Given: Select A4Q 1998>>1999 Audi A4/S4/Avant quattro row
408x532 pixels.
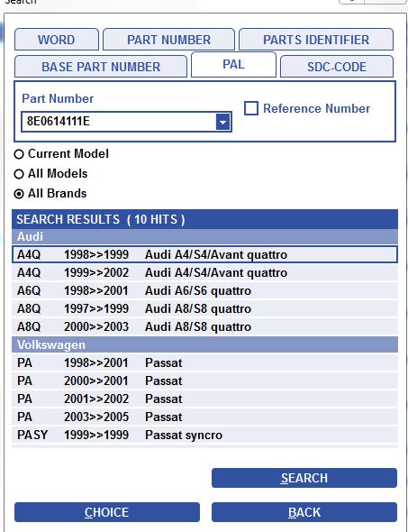Looking at the screenshot, I should click(x=204, y=254).
